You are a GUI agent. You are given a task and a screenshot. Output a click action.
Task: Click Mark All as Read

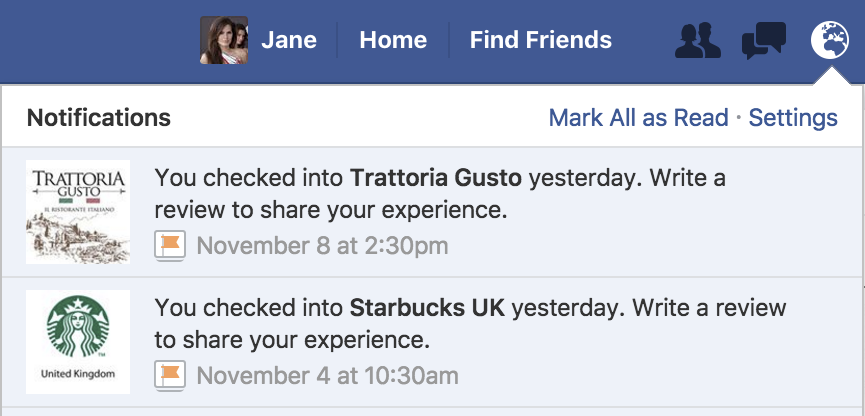click(638, 118)
